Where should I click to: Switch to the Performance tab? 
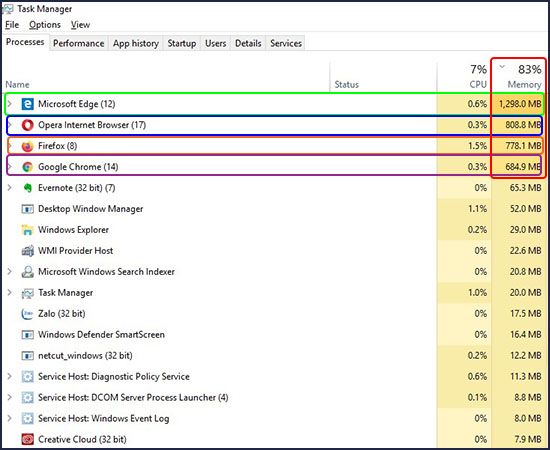pos(79,43)
